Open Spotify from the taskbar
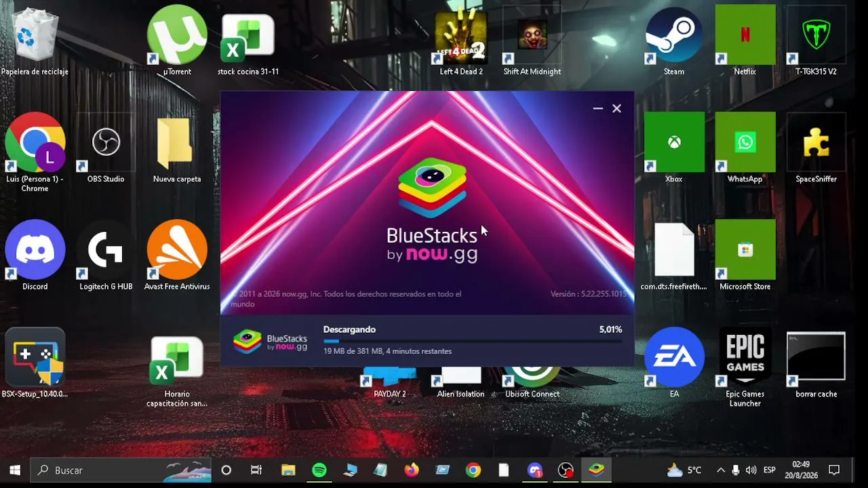Viewport: 868px width, 488px height. 319,470
